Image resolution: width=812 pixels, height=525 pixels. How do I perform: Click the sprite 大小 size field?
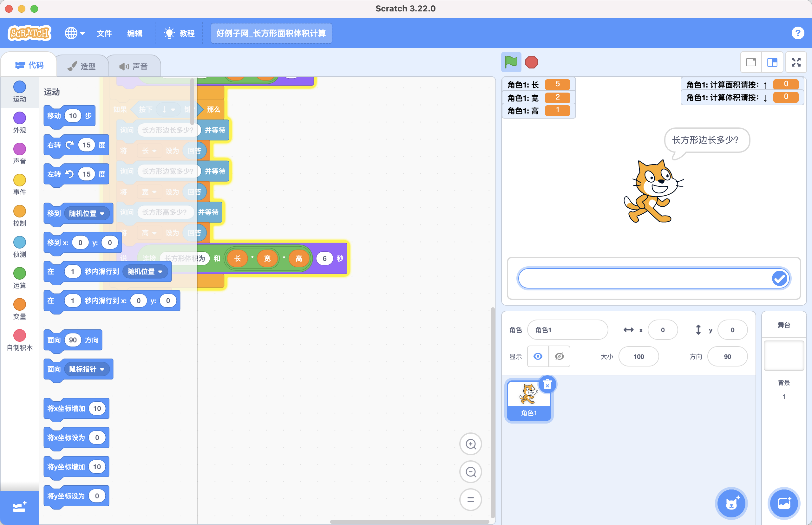tap(638, 356)
